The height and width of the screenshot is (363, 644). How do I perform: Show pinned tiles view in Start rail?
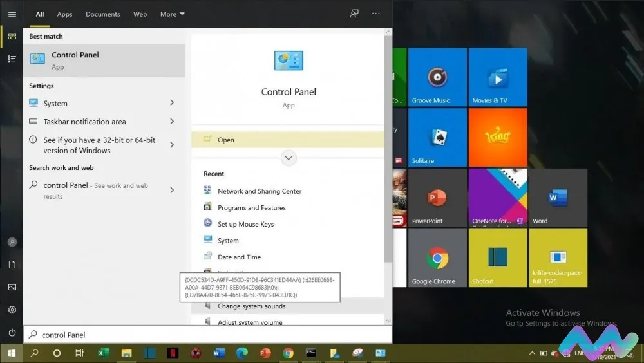pos(12,37)
